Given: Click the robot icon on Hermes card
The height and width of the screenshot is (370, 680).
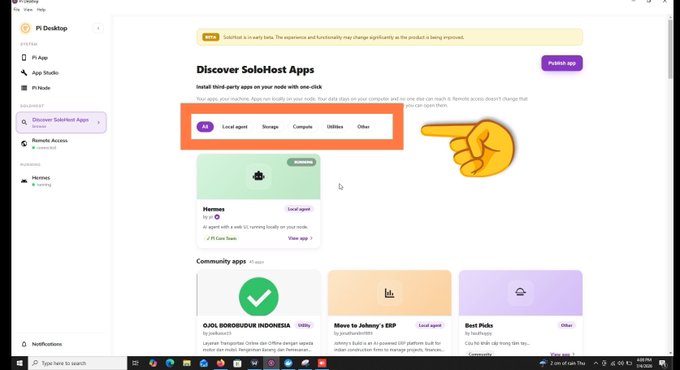Looking at the screenshot, I should [258, 176].
